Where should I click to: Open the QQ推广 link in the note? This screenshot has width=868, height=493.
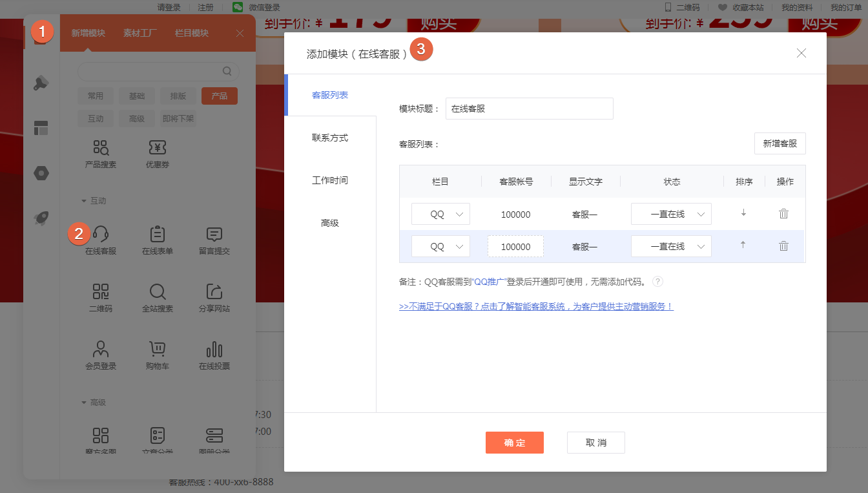pyautogui.click(x=488, y=282)
